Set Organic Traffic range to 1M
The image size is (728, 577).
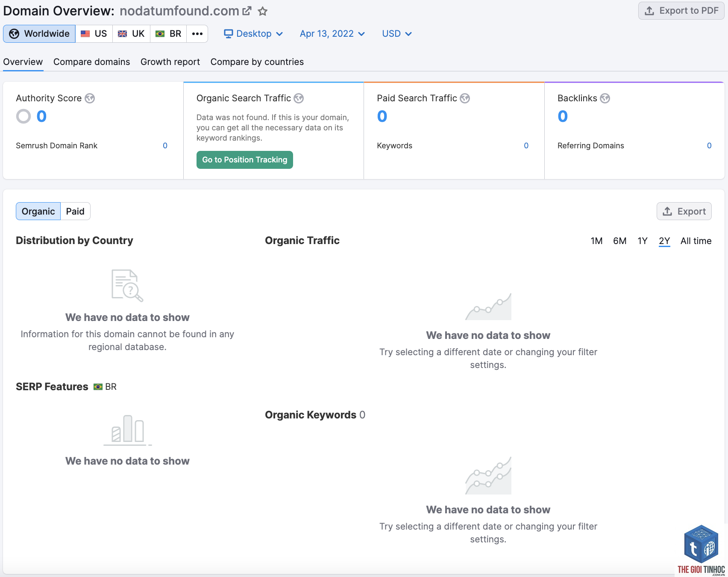pyautogui.click(x=597, y=241)
